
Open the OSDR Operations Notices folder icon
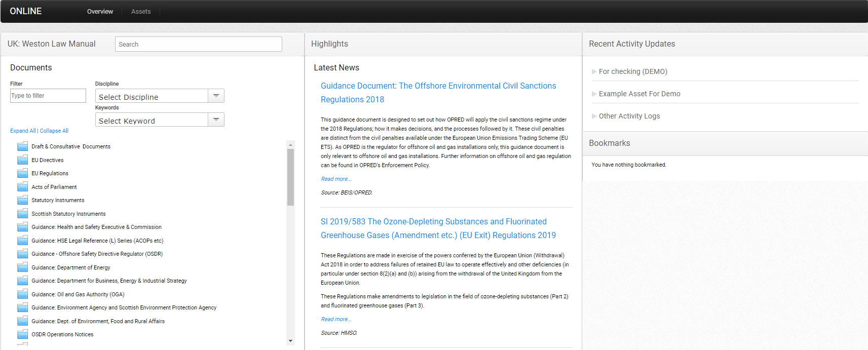(x=23, y=334)
